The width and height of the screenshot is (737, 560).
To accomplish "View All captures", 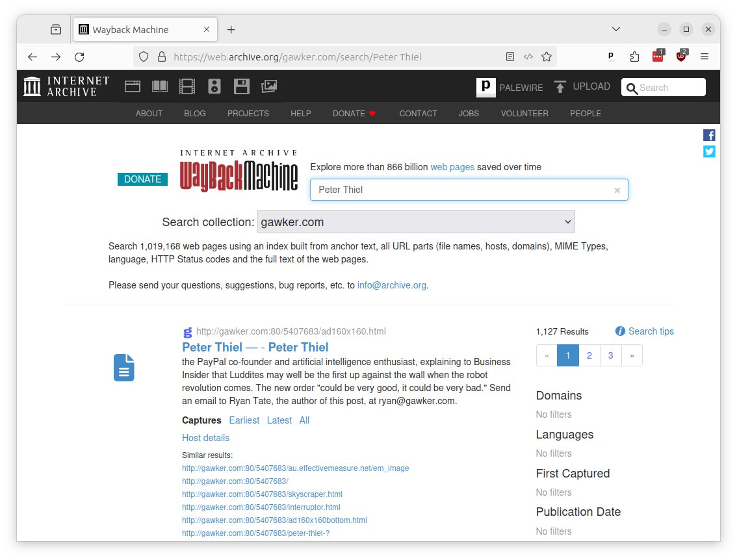I will coord(305,420).
